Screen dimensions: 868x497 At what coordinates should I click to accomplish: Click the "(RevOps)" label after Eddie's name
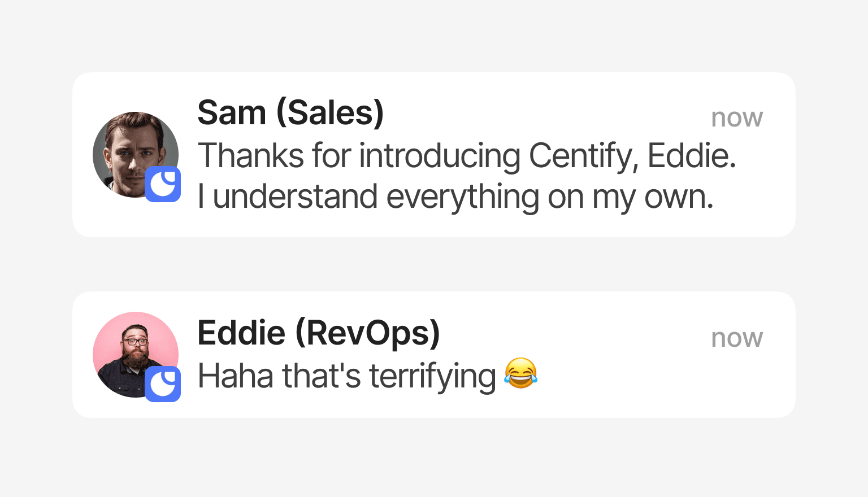[367, 333]
